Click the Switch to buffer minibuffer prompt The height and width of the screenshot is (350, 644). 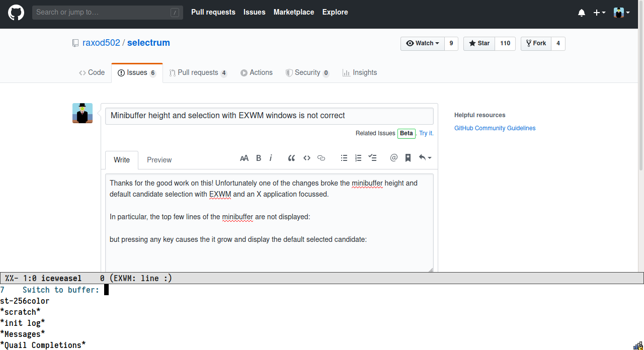[61, 290]
